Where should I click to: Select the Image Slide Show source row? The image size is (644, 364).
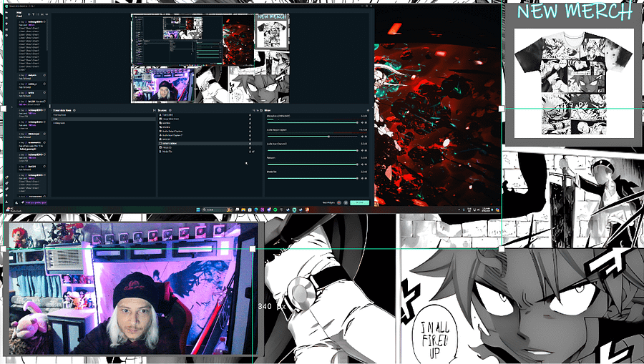click(x=210, y=119)
